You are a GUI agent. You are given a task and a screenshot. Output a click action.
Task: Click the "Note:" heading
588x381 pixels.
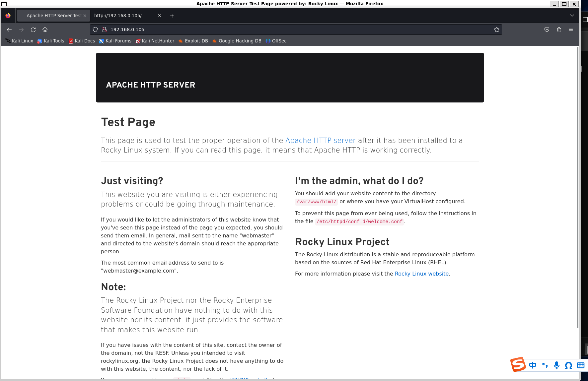113,287
